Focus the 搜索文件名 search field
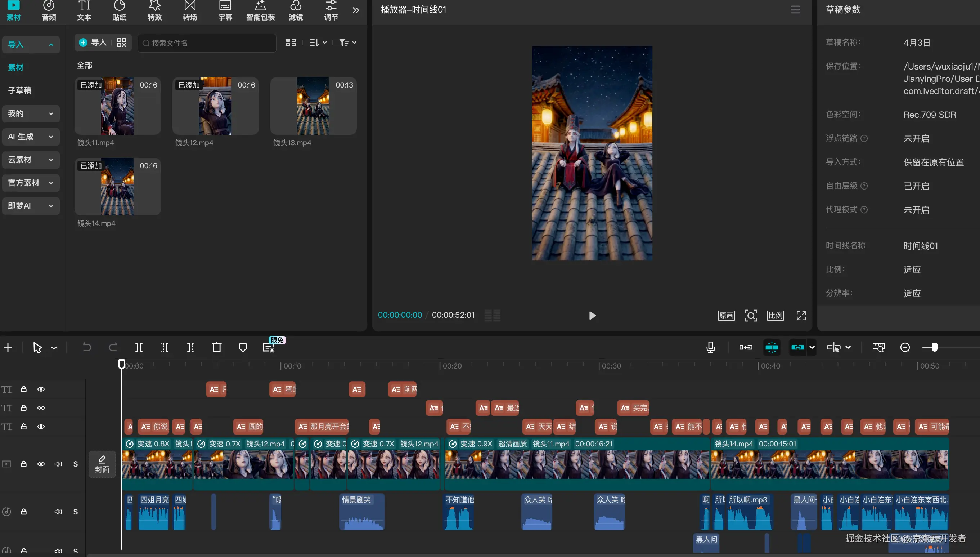The height and width of the screenshot is (557, 980). pyautogui.click(x=207, y=43)
